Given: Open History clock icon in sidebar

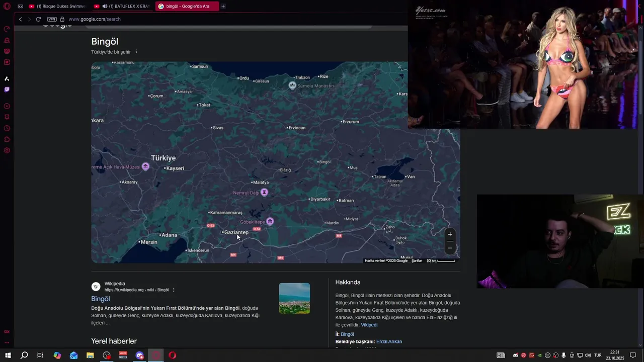Looking at the screenshot, I should coord(7,128).
